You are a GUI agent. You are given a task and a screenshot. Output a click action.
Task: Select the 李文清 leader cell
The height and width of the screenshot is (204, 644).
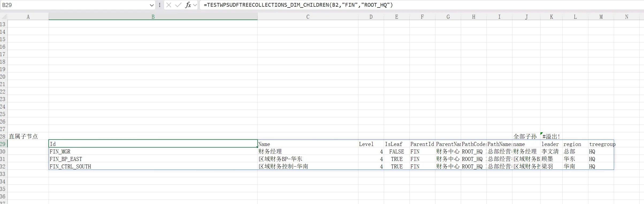551,151
